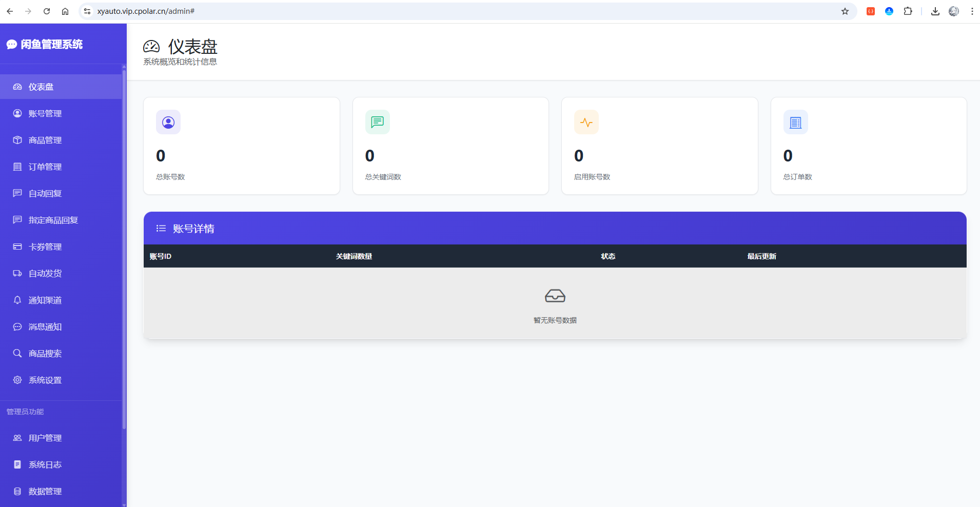Click the 关键词数量 column header
Image resolution: width=980 pixels, height=507 pixels.
tap(354, 256)
